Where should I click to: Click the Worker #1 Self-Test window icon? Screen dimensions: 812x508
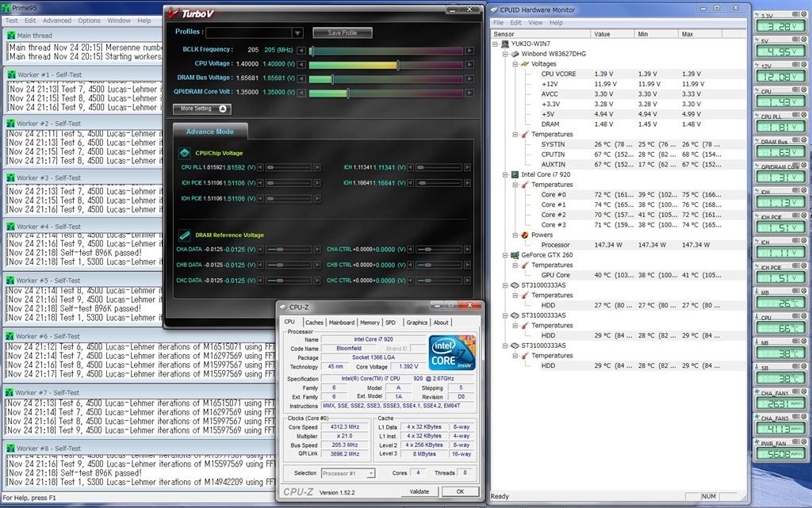pos(11,74)
